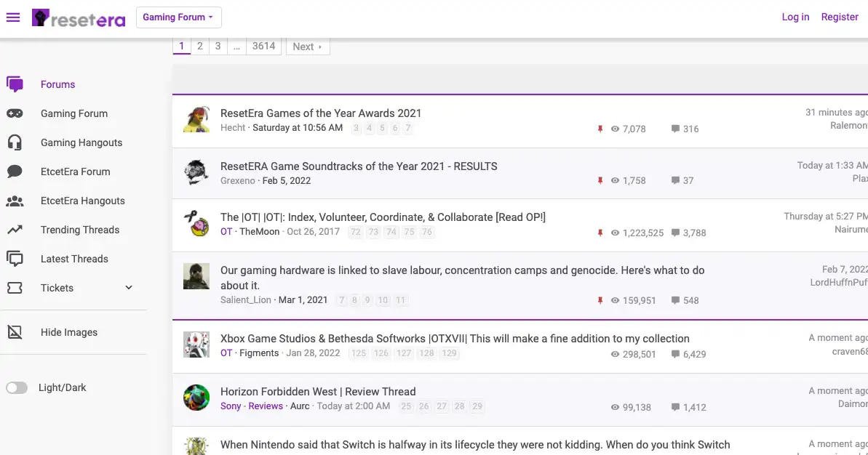Click the Latest Threads icon
Viewport: 868px width, 455px height.
(15, 259)
